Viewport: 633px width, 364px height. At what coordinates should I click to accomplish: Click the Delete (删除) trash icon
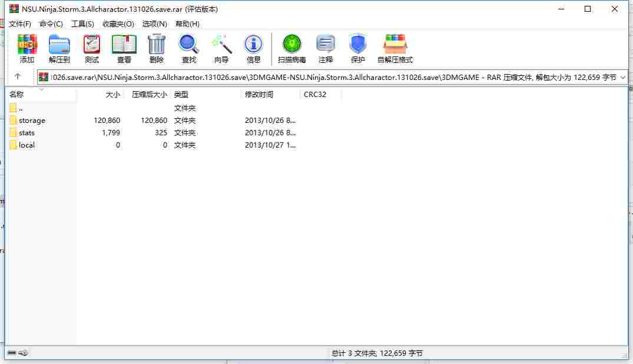(156, 44)
